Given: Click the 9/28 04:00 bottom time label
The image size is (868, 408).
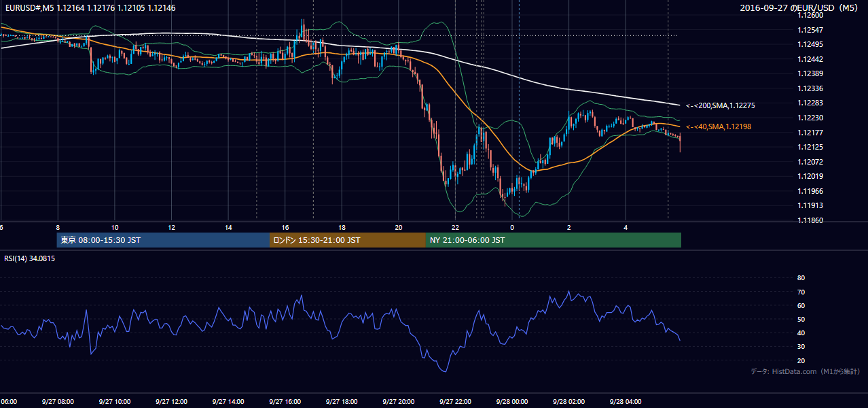Looking at the screenshot, I should 626,401.
